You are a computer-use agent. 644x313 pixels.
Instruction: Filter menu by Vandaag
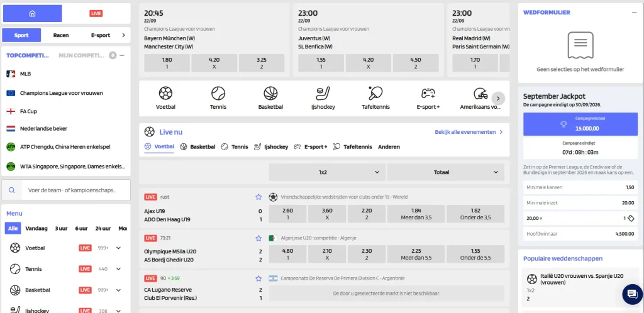click(x=36, y=229)
